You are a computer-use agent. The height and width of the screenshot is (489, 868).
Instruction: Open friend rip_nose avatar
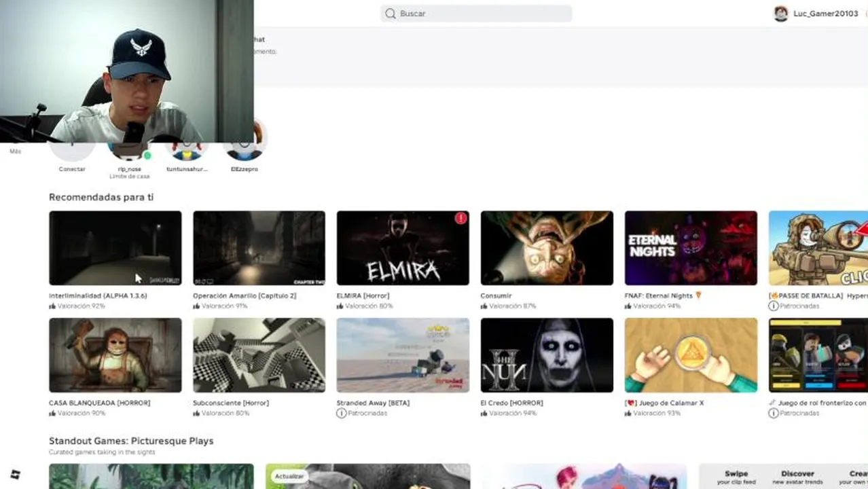tap(130, 151)
